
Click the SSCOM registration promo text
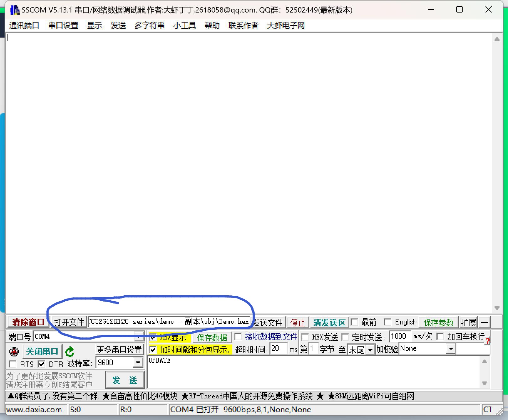(x=49, y=380)
